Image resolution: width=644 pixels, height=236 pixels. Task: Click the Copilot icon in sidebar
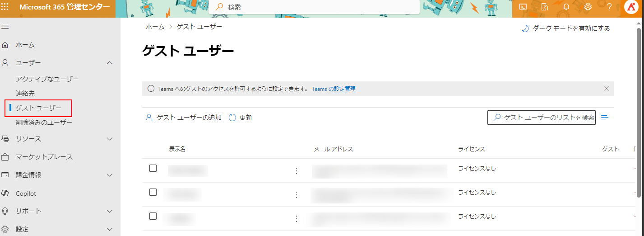pos(5,194)
